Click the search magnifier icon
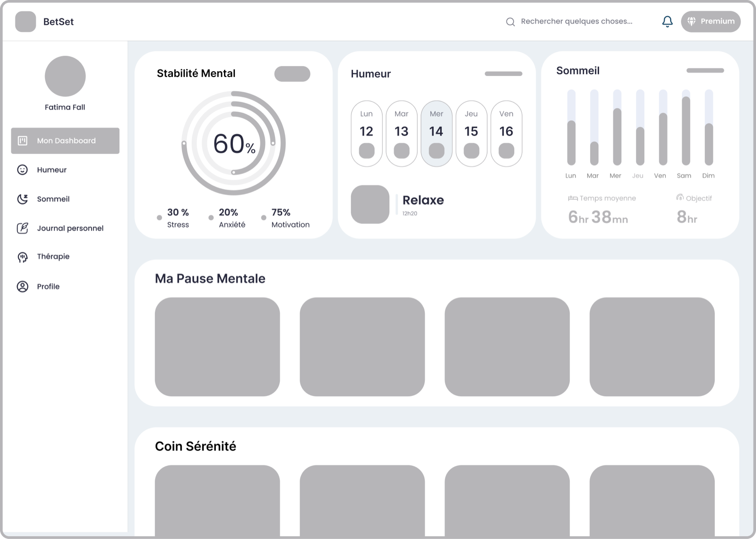The height and width of the screenshot is (539, 756). coord(510,22)
